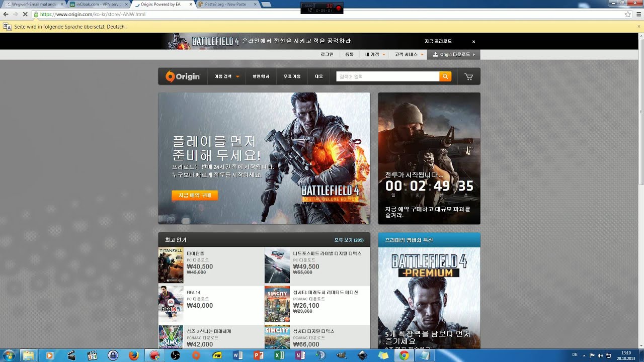This screenshot has height=362, width=644.
Task: Dismiss the Battlefield 4 top banner
Action: click(x=473, y=41)
